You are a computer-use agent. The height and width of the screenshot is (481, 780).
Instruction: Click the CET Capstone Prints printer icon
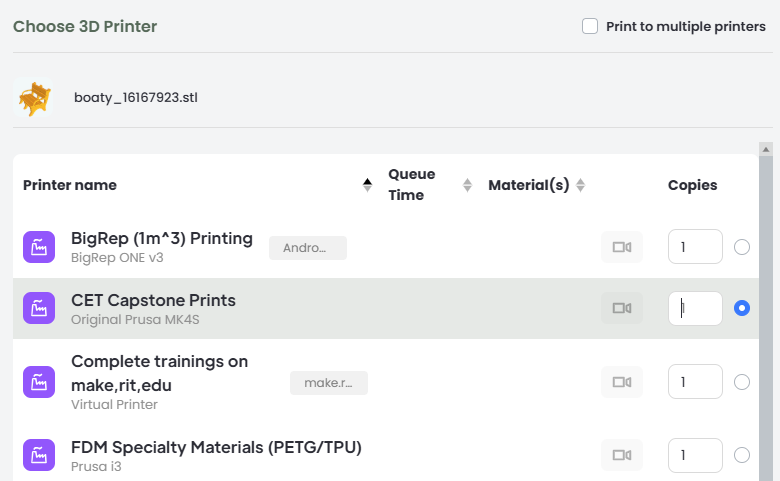(39, 308)
